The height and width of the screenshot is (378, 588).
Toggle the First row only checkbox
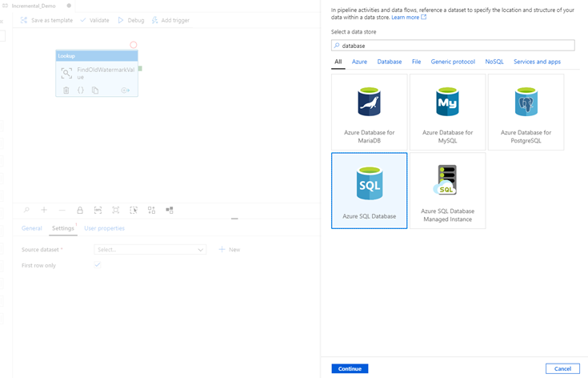point(98,265)
